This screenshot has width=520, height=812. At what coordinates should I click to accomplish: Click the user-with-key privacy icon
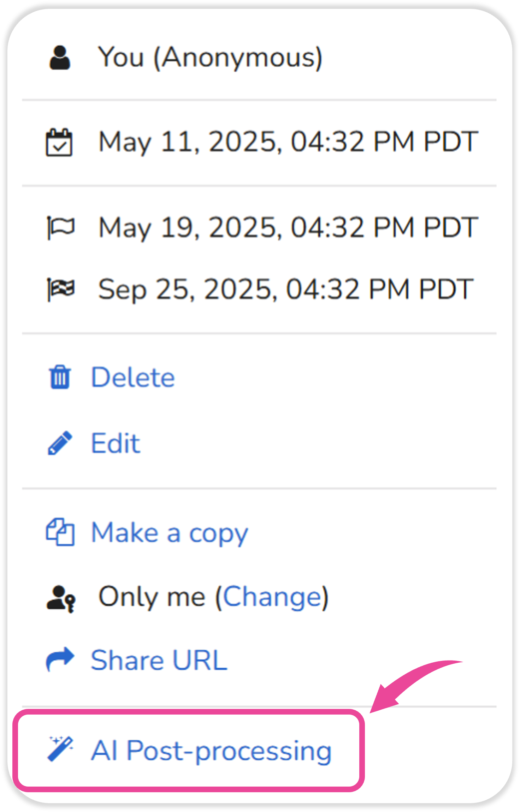61,599
